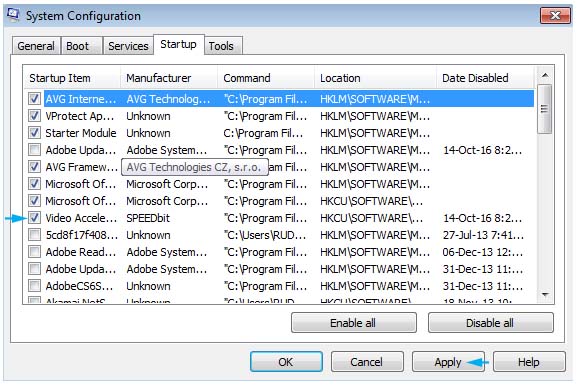Screen dimensions: 577x385
Task: Open the Boot tab
Action: pos(78,46)
